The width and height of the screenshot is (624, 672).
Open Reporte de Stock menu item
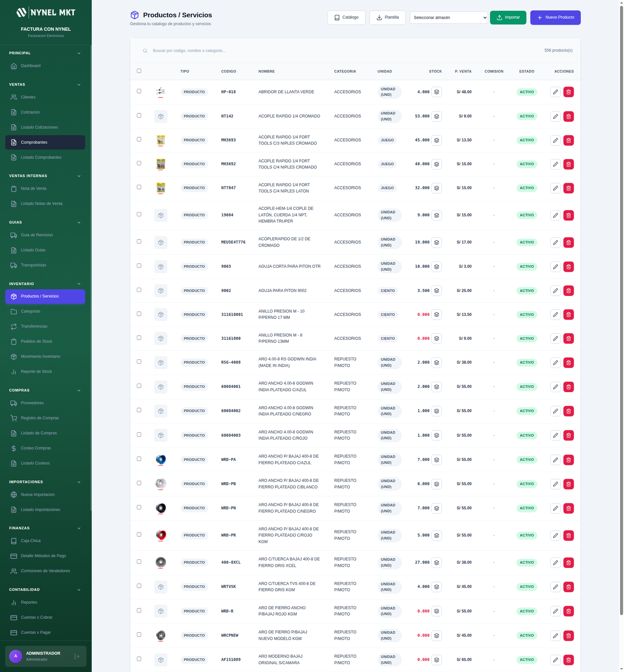[36, 371]
